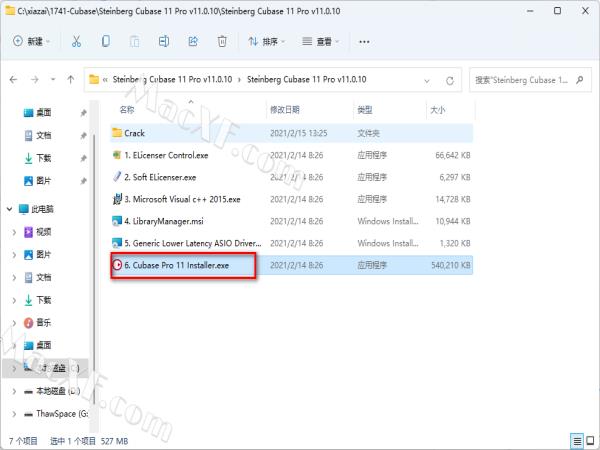Click first Steinberg Cubase 11 Pro breadcrumb
Viewport: 600px width, 450px height.
tap(172, 79)
